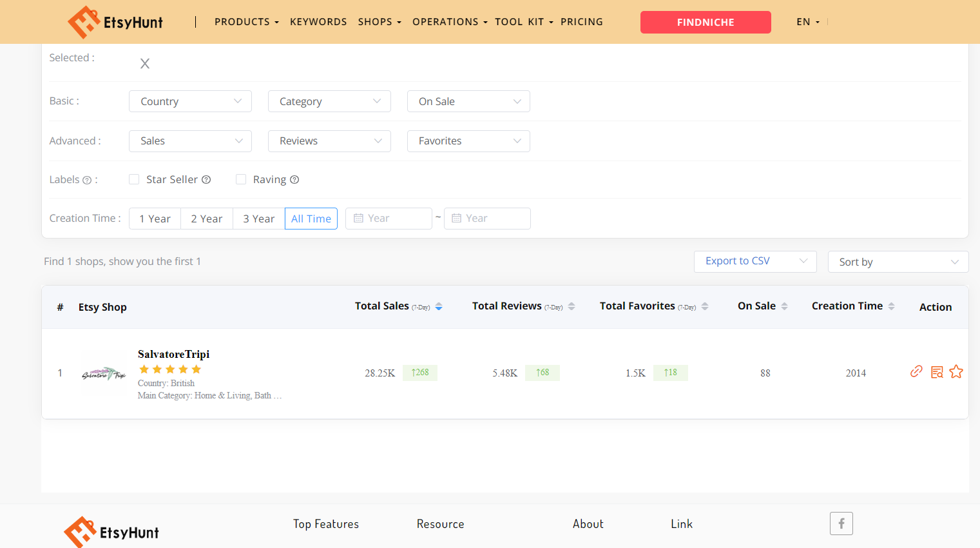Favorite the SalvatoreTripi shop with star icon
Viewport: 980px width, 548px height.
[956, 372]
